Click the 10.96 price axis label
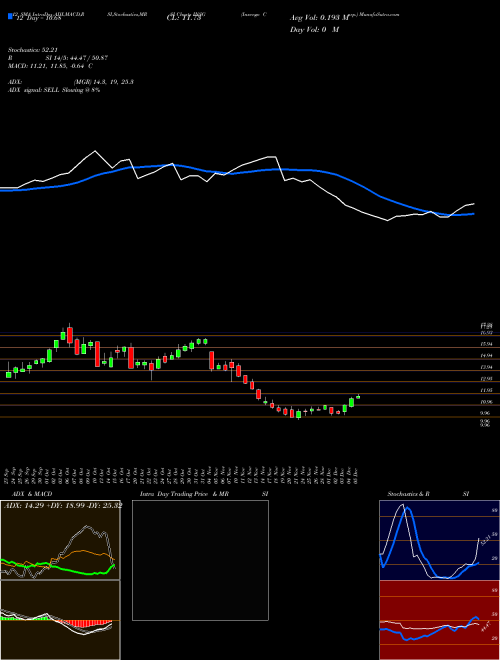500x660 pixels. [x=486, y=402]
